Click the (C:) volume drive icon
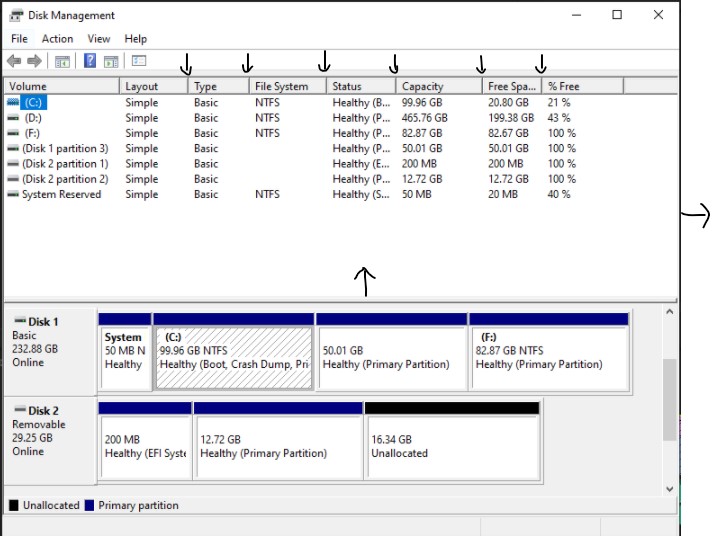The height and width of the screenshot is (536, 713). [13, 103]
